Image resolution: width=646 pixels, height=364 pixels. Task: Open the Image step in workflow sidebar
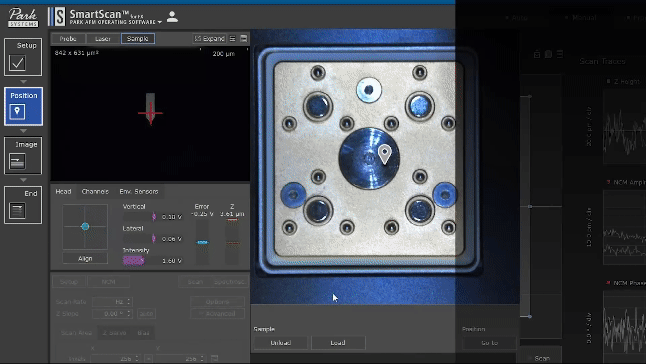click(x=23, y=156)
